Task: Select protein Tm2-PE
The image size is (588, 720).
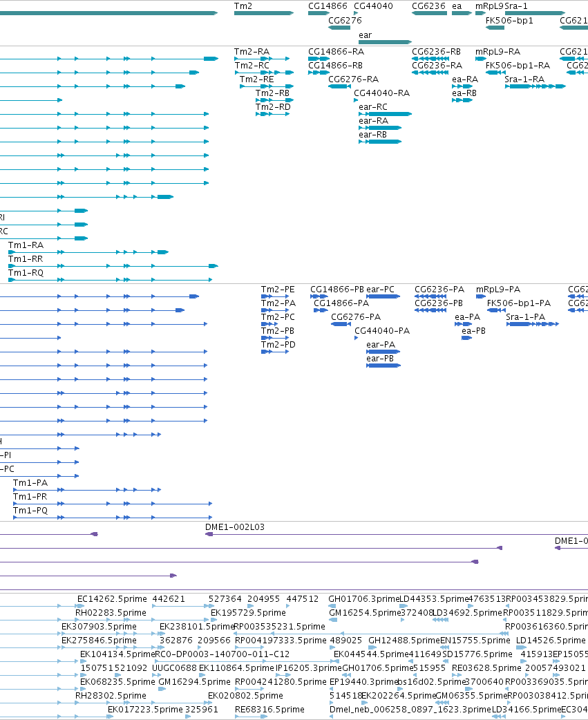Action: point(275,296)
